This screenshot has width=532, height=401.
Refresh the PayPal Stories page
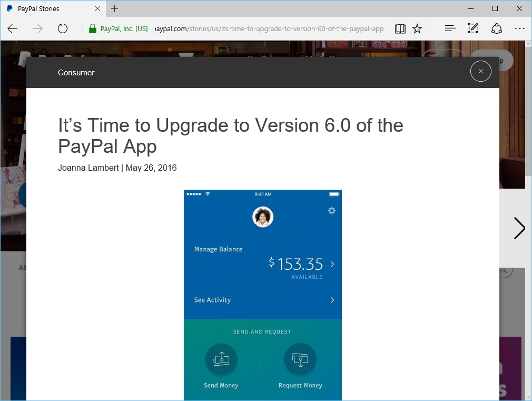tap(63, 28)
